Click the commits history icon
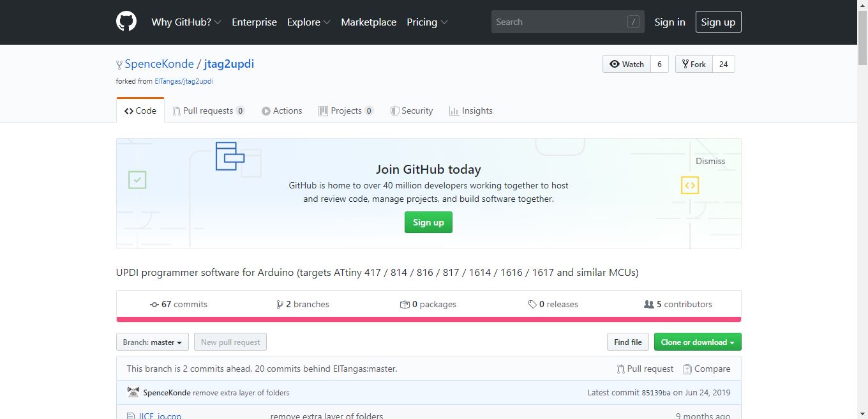Image resolution: width=868 pixels, height=419 pixels. (154, 305)
